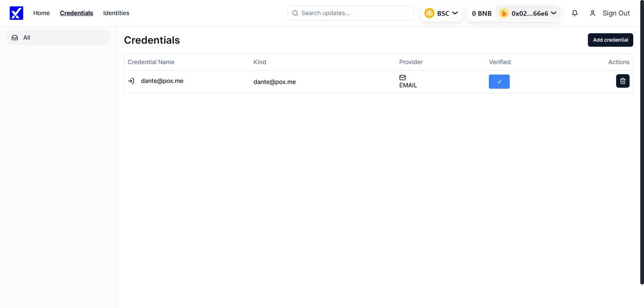Image resolution: width=644 pixels, height=308 pixels.
Task: Delete dante@pox.me credential with trash icon
Action: pyautogui.click(x=623, y=81)
